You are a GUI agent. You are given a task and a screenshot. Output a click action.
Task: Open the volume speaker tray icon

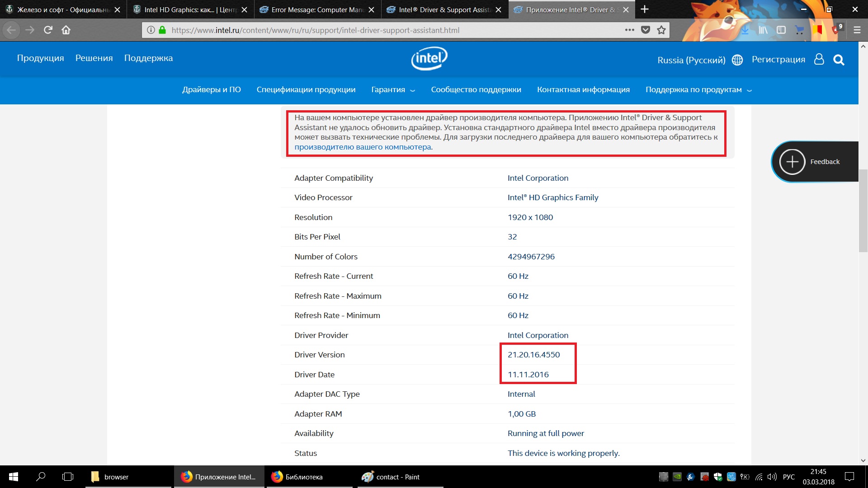(x=772, y=477)
